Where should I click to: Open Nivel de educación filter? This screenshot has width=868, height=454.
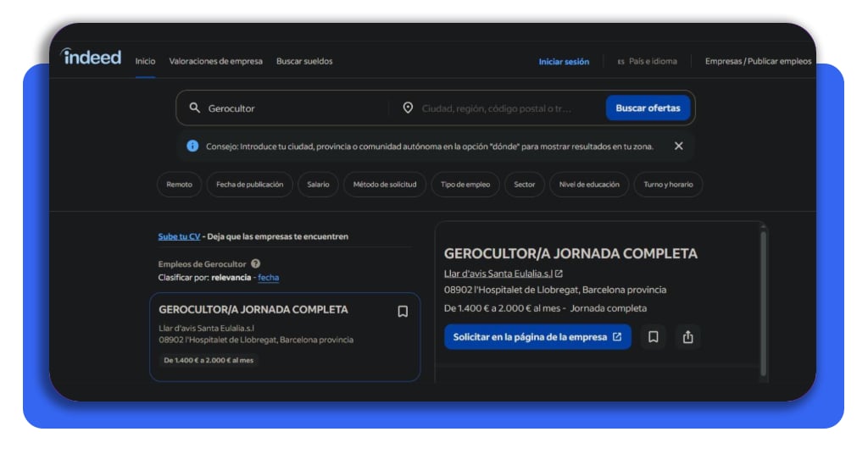click(x=589, y=185)
